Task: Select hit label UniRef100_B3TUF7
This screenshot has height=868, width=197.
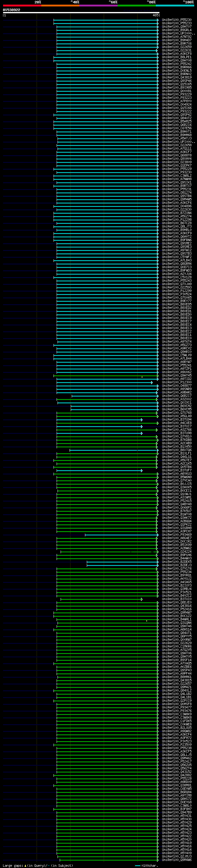Action: point(176,470)
